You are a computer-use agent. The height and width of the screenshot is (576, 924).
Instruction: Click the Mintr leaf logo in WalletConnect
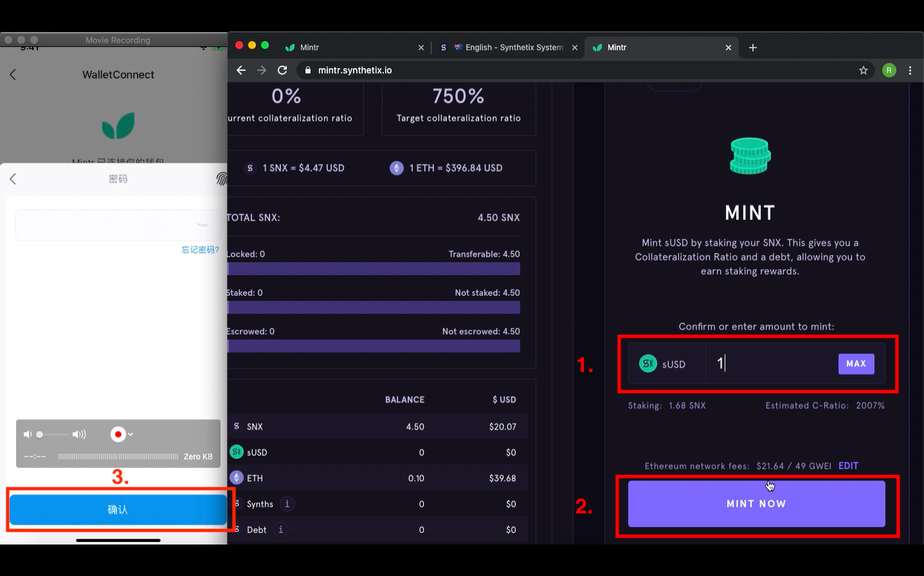[x=118, y=126]
